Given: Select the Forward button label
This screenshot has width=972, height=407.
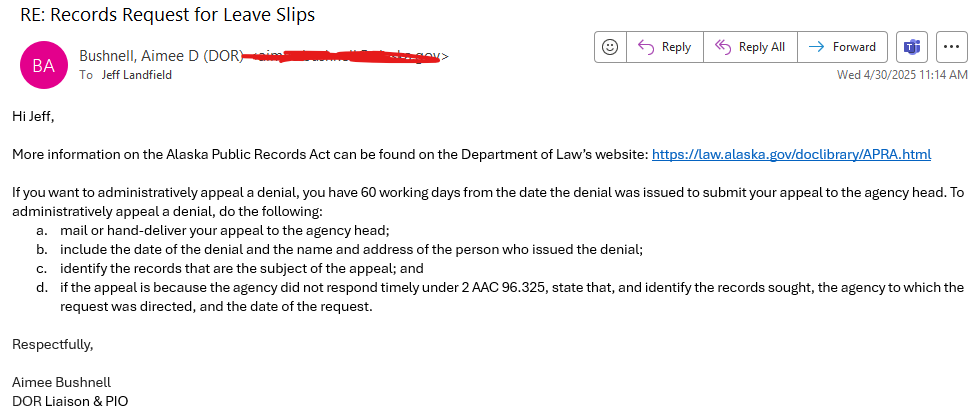Looking at the screenshot, I should (x=854, y=47).
